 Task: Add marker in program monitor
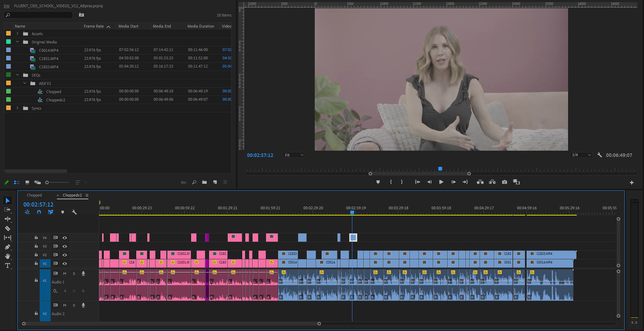tap(378, 182)
